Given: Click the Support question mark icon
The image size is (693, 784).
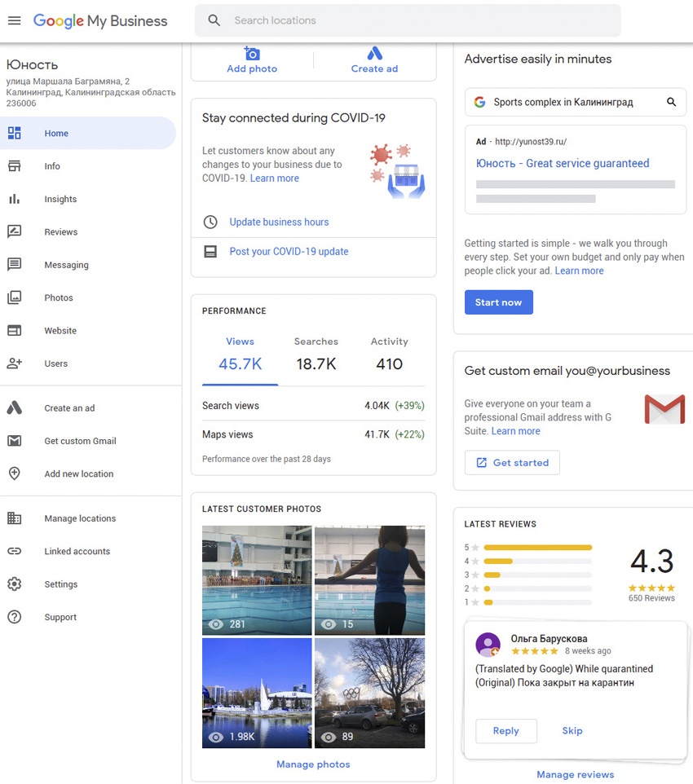Looking at the screenshot, I should [x=15, y=617].
